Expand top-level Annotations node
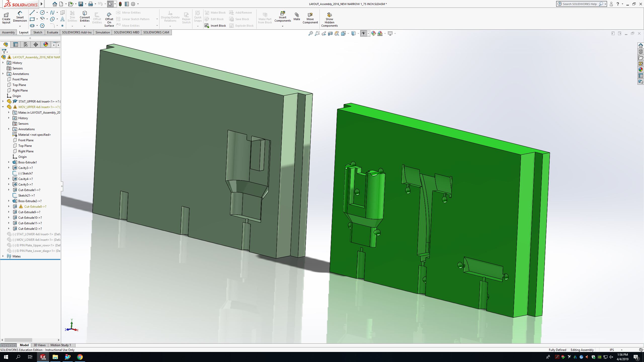 coord(3,74)
